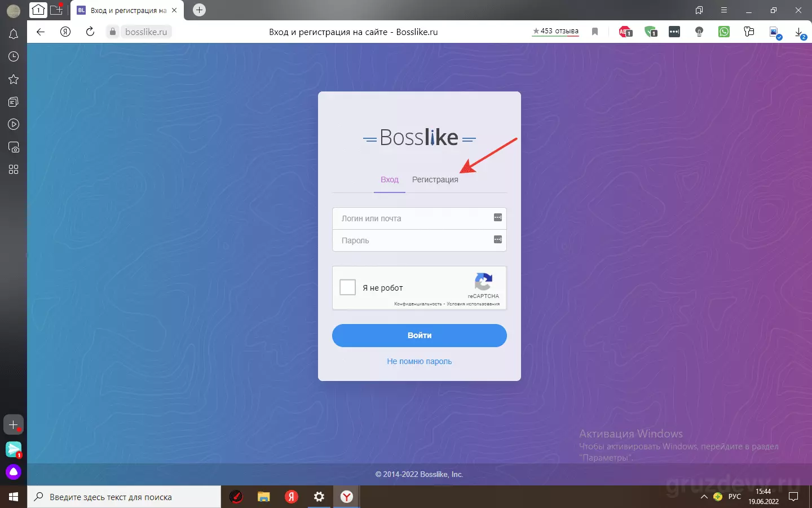This screenshot has width=812, height=508.
Task: Open password manager icon in Пароль field
Action: click(x=498, y=239)
